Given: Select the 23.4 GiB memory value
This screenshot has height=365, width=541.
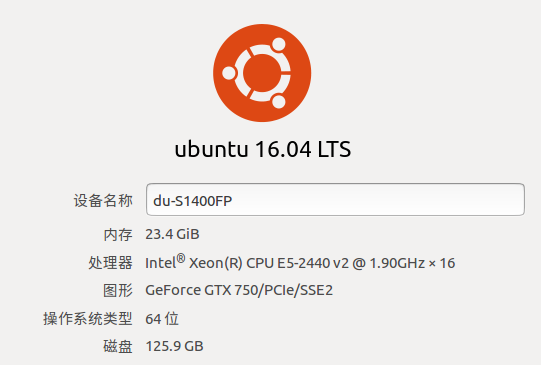Looking at the screenshot, I should pyautogui.click(x=172, y=234).
